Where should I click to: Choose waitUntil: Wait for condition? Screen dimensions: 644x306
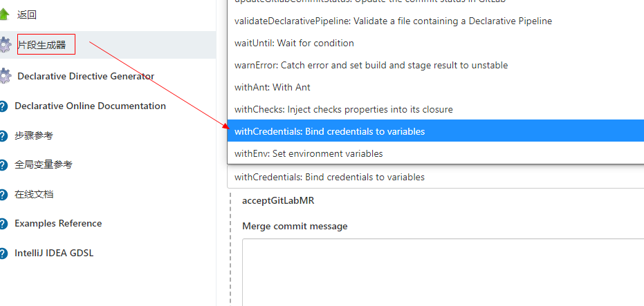[x=294, y=43]
